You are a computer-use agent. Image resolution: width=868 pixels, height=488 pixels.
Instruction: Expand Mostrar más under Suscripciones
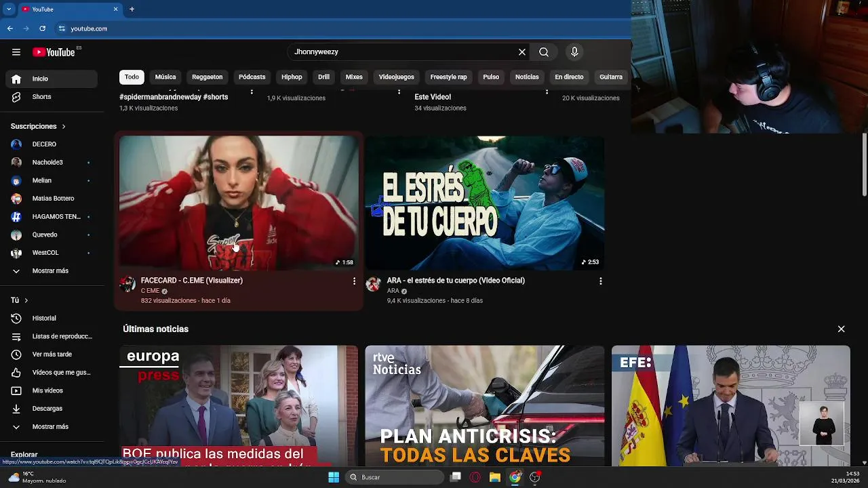52,271
